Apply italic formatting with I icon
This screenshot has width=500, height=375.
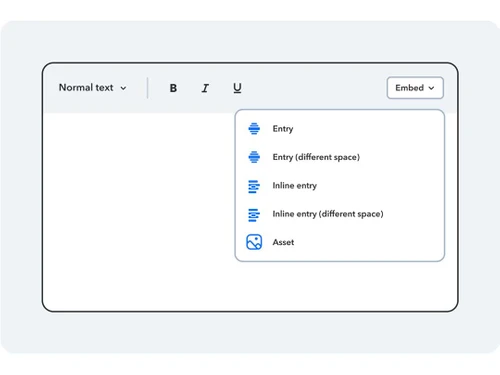coord(205,88)
